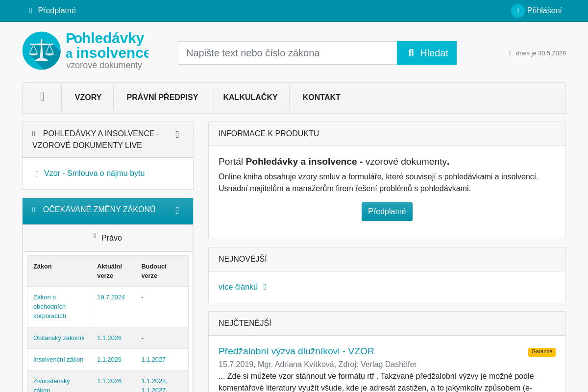The image size is (588, 392).
Task: Click the date text dnes je 30.5.2026
Action: point(541,53)
